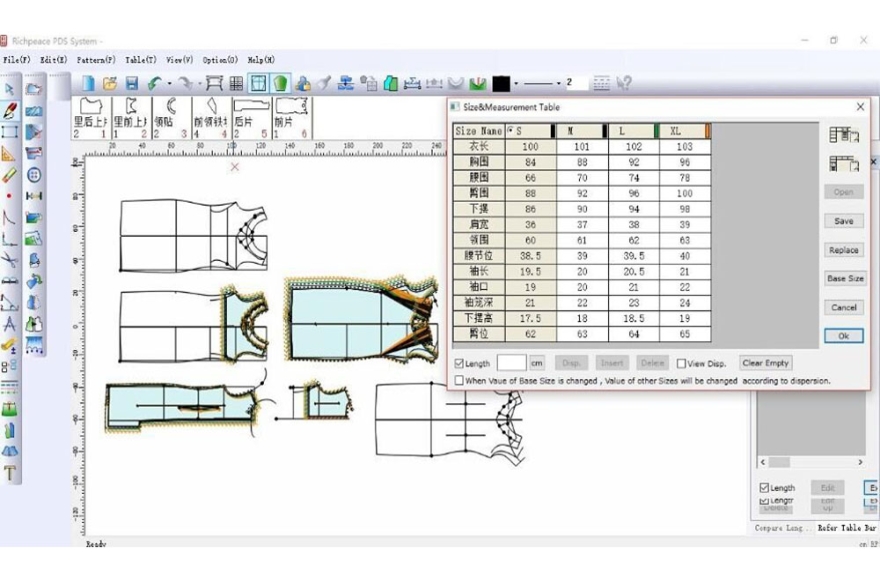Viewport: 880px width, 580px height.
Task: Open the Undo history dropdown arrow
Action: [169, 84]
